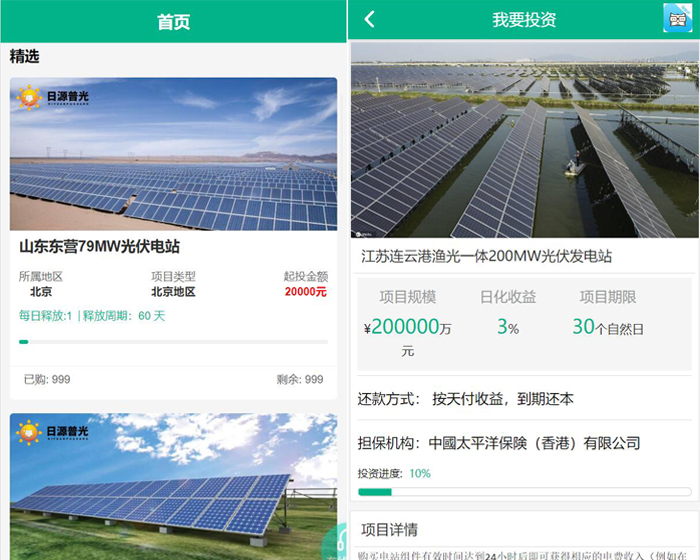Tap the 项目详情 section heading
The image size is (700, 560).
pos(390,530)
